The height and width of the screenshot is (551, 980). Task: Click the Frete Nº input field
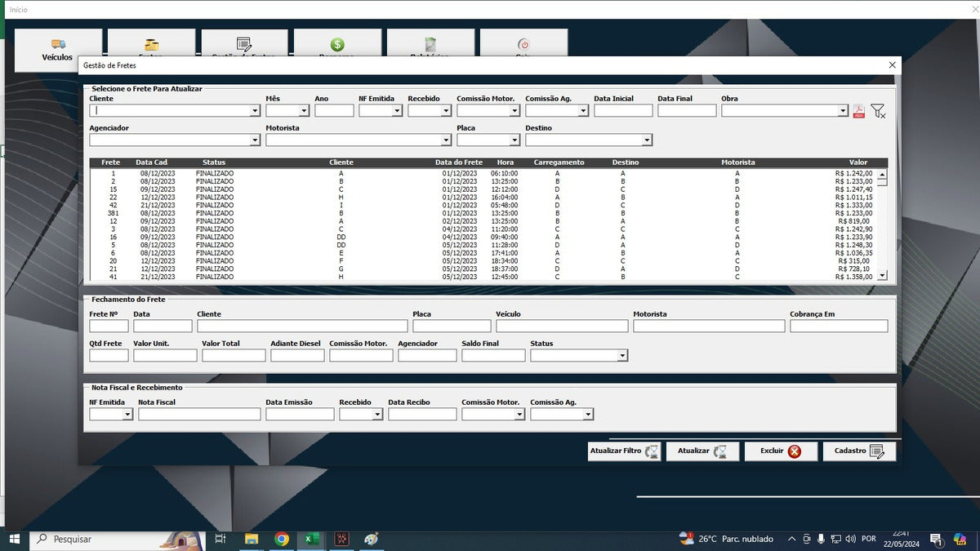(108, 325)
